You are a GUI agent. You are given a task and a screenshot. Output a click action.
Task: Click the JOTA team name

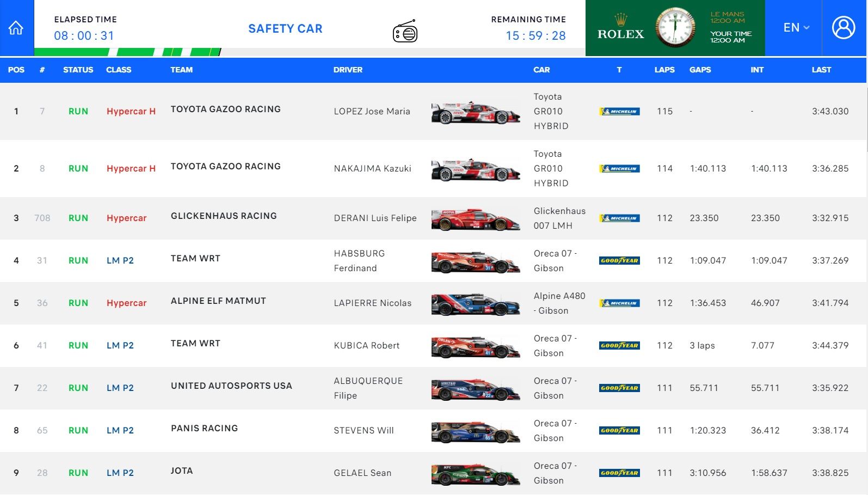(x=182, y=471)
